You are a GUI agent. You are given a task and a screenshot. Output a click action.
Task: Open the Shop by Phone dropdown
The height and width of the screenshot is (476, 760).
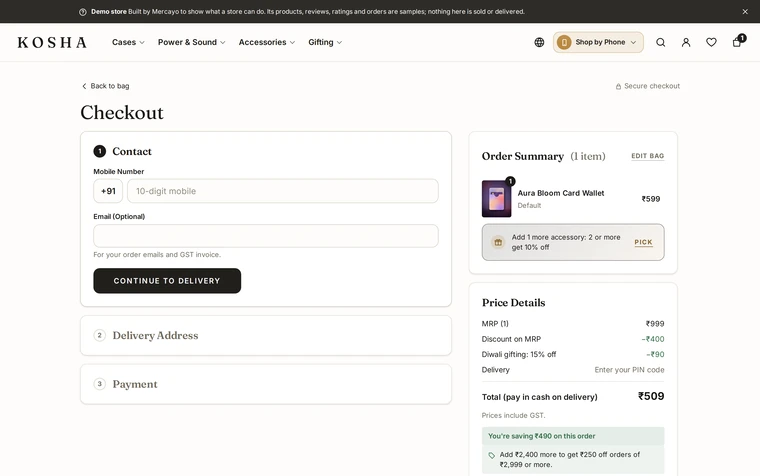click(598, 42)
